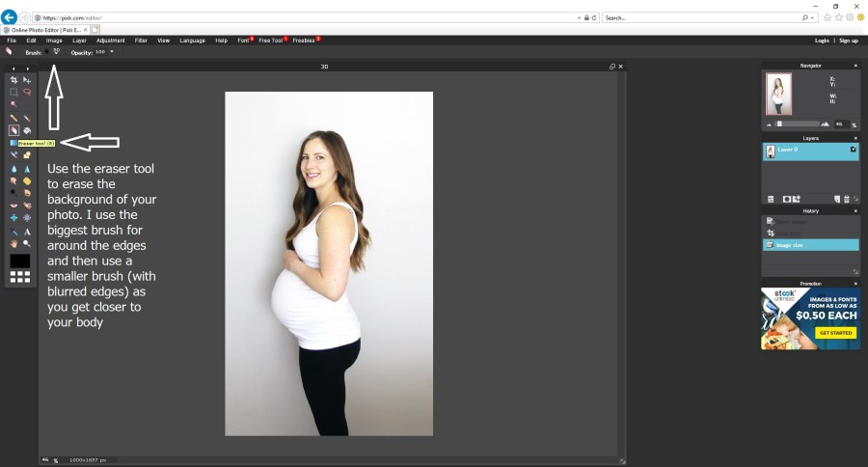Select the Type tool
The image size is (868, 467).
27,232
